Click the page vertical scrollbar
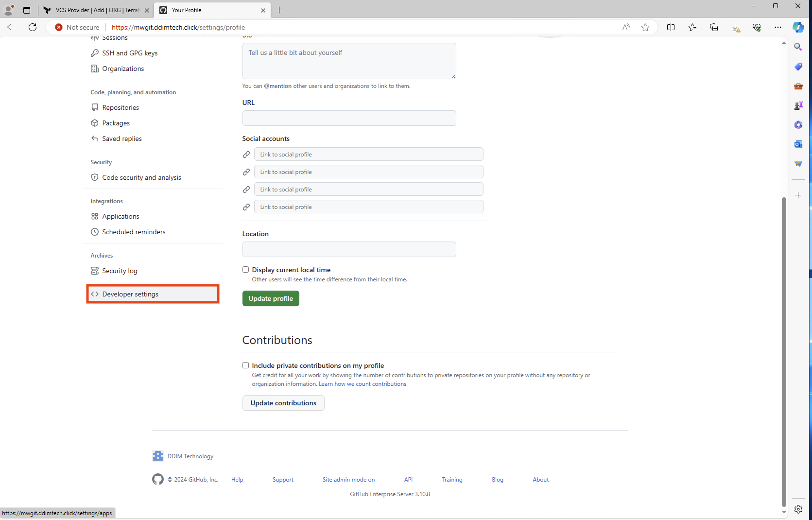The height and width of the screenshot is (520, 812). pos(784,351)
